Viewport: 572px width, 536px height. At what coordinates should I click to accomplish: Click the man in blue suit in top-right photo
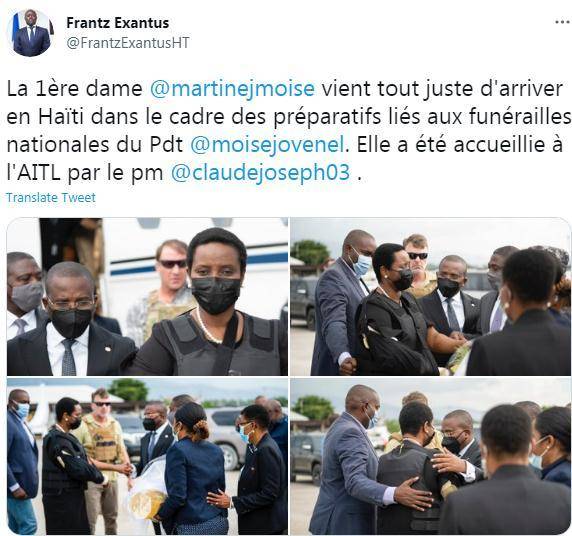(x=337, y=303)
